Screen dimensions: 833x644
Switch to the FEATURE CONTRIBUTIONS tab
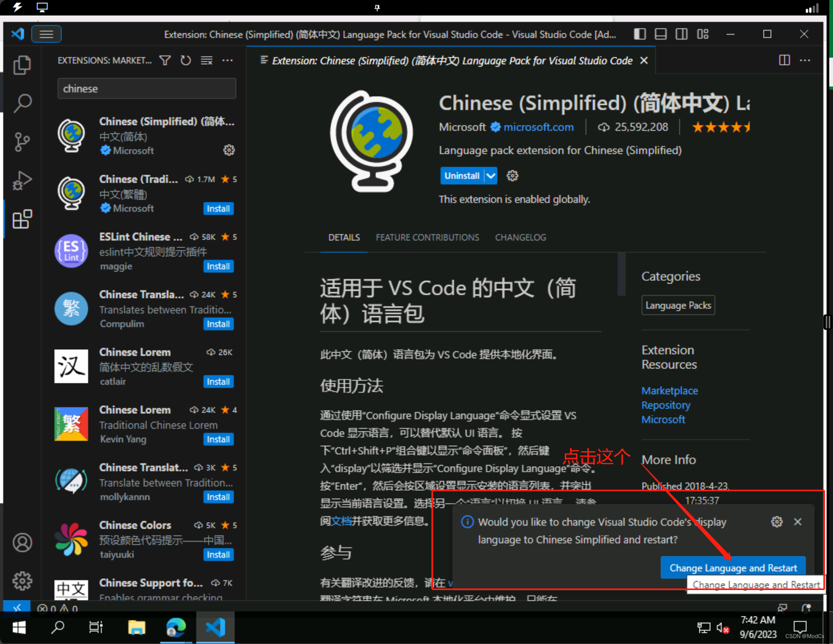pos(427,238)
